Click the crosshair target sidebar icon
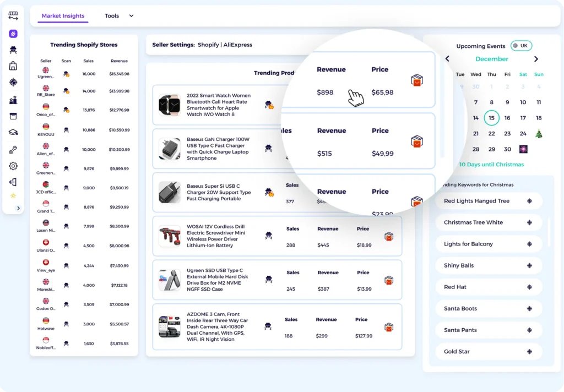 (x=13, y=83)
